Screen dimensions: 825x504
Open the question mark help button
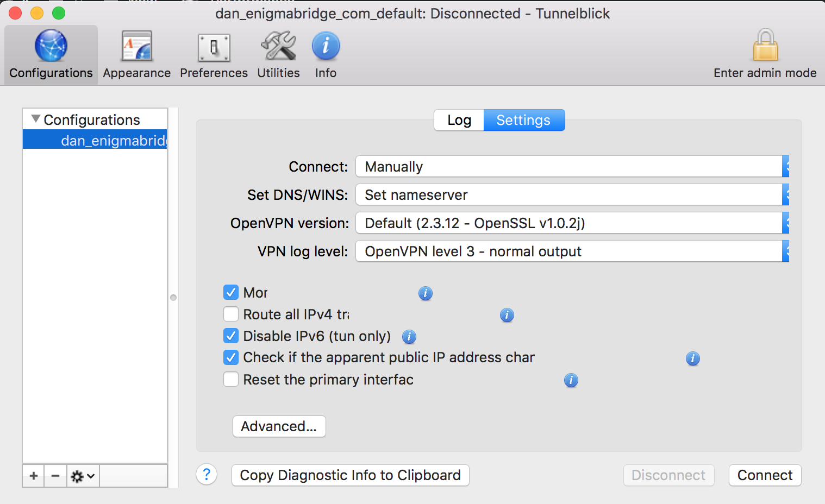(x=207, y=475)
